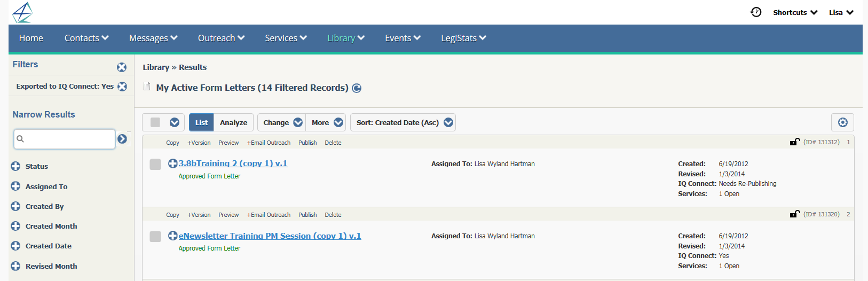Screen dimensions: 868x281
Task: Open the Library menu
Action: click(346, 38)
